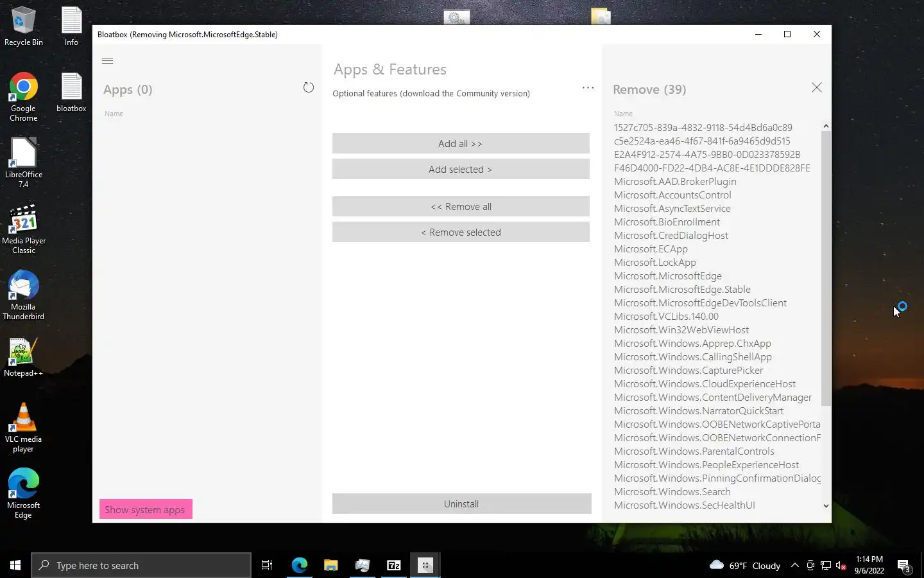The image size is (924, 578).
Task: Select Microsoft.Windows.ParentalControls entry
Action: coord(694,451)
